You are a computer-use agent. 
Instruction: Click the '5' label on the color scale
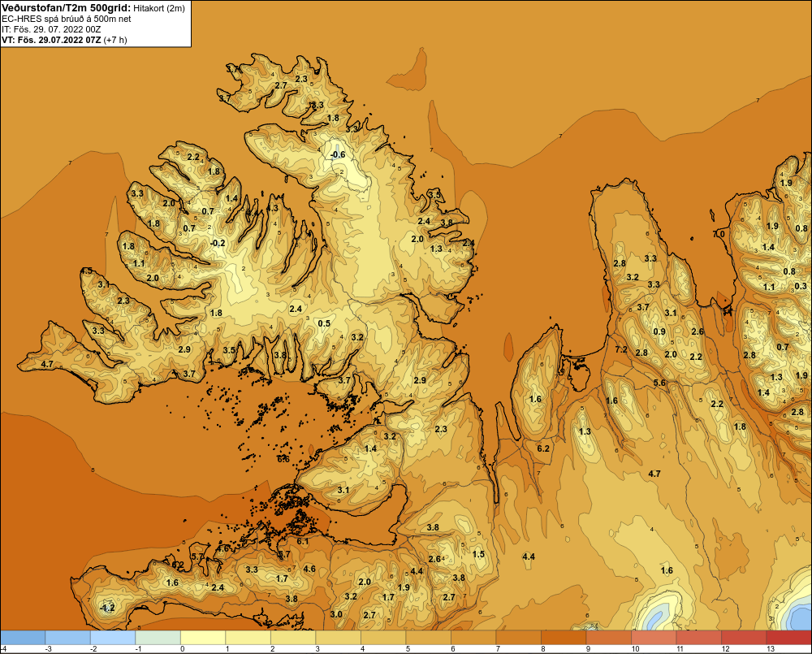point(408,649)
